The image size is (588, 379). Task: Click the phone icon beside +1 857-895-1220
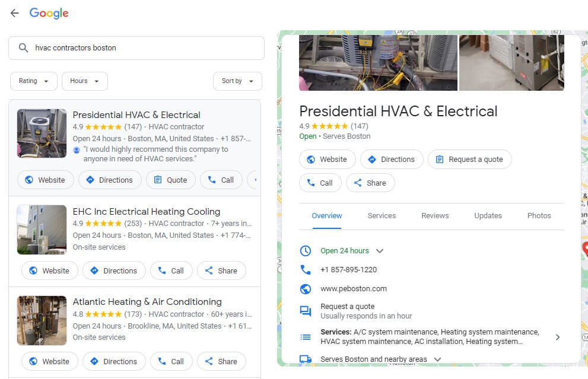coord(306,270)
